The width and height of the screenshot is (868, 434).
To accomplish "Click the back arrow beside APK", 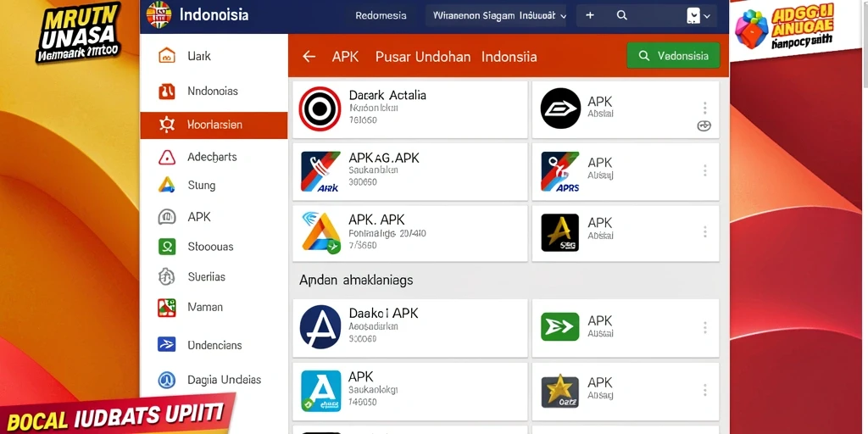I will coord(309,57).
